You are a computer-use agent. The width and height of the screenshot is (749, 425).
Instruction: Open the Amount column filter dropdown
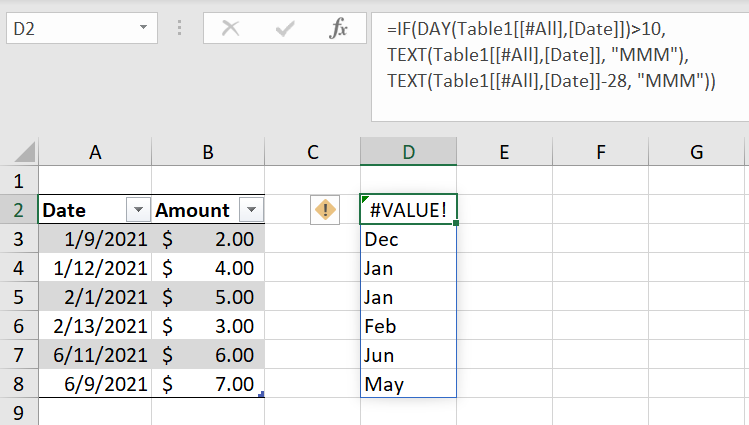252,210
